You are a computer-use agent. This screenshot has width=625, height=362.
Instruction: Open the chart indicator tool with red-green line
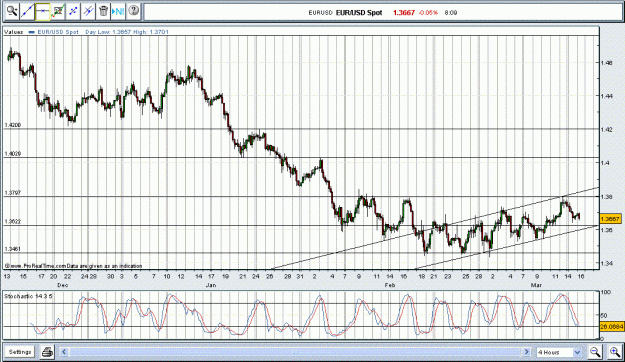58,11
